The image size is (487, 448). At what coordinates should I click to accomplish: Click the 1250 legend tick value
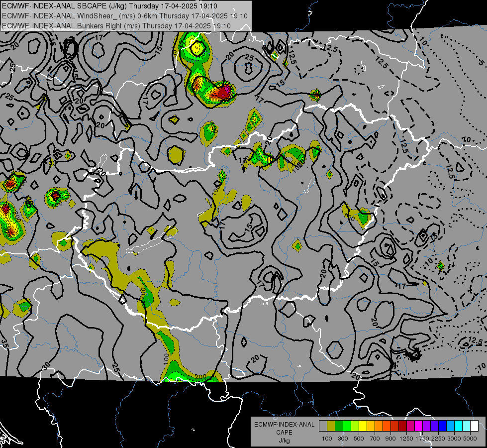tap(406, 439)
